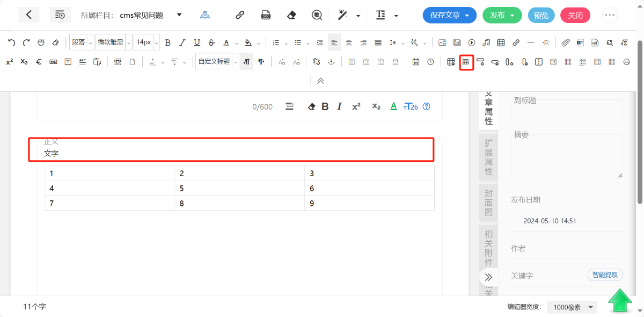The image size is (644, 317).
Task: Click the table header row icon
Action: coord(466,62)
